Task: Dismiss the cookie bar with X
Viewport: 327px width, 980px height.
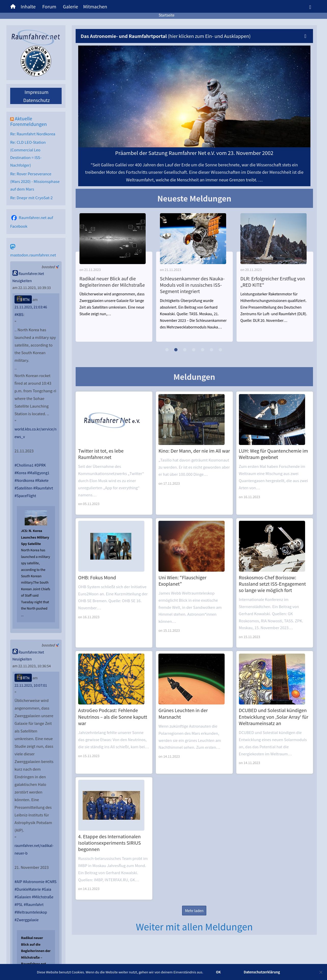Action: pos(321,972)
